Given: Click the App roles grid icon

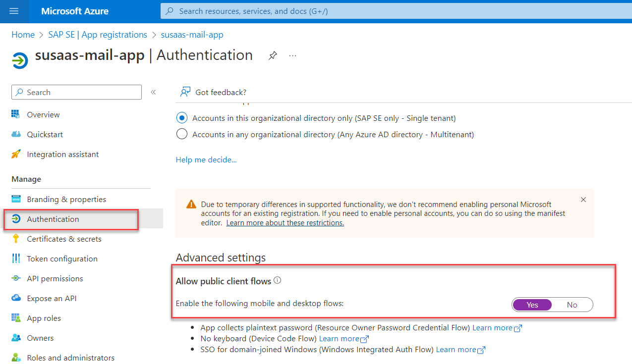Looking at the screenshot, I should click(16, 318).
